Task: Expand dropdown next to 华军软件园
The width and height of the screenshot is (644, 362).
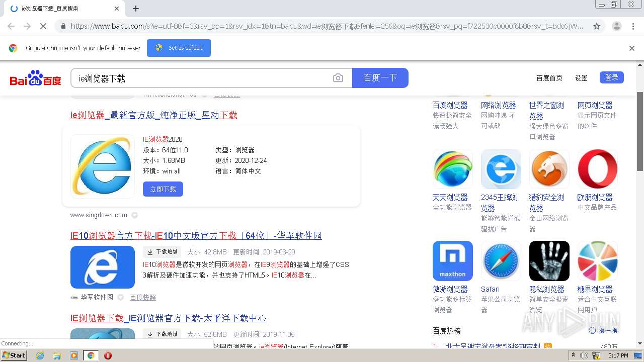Action: [x=120, y=298]
